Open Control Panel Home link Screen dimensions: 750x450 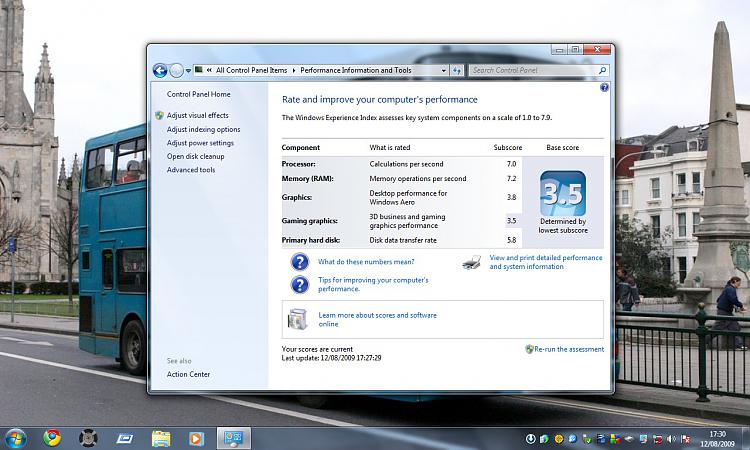(199, 94)
